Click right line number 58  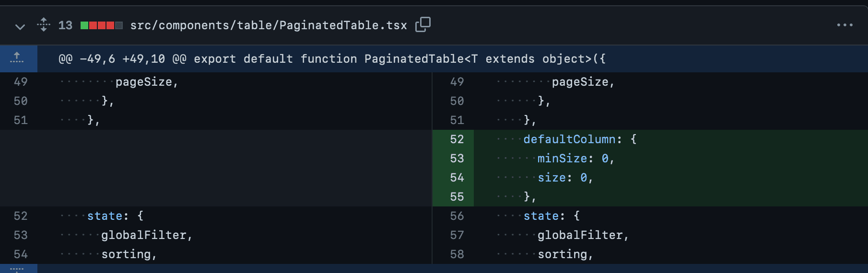click(457, 254)
